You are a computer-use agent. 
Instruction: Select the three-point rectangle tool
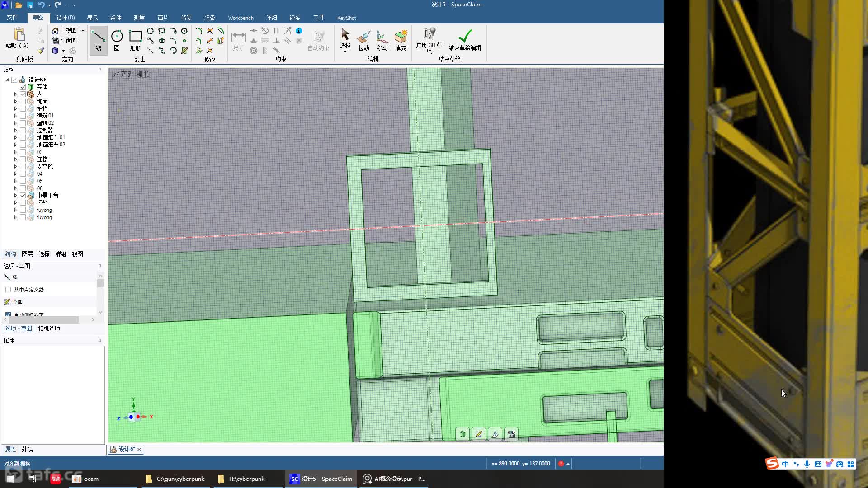[162, 31]
